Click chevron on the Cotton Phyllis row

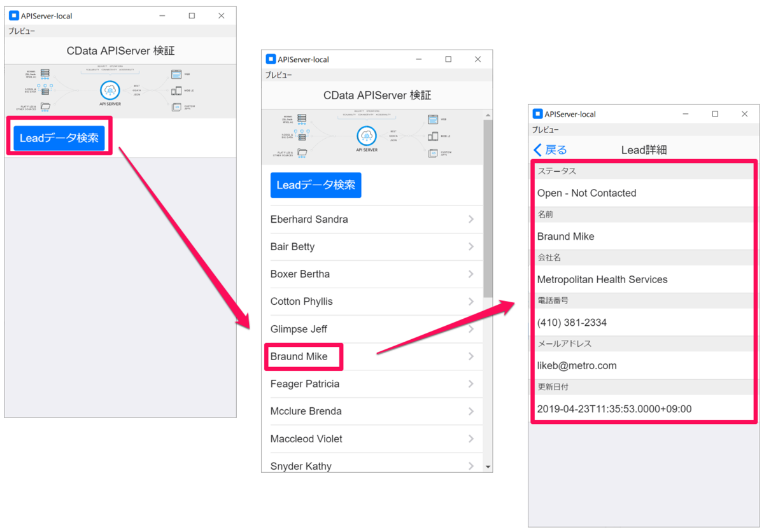[471, 301]
